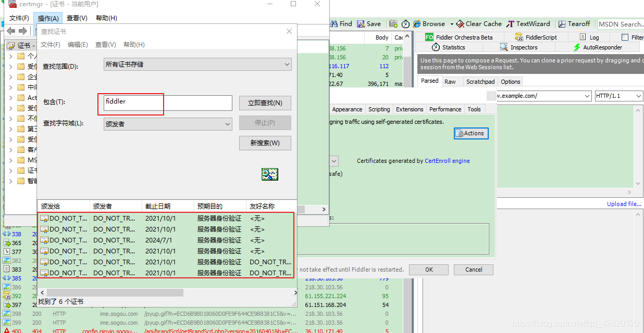Viewport: 644px width, 333px height.
Task: Open the 文件(F) menu in certmgr
Action: (x=19, y=18)
